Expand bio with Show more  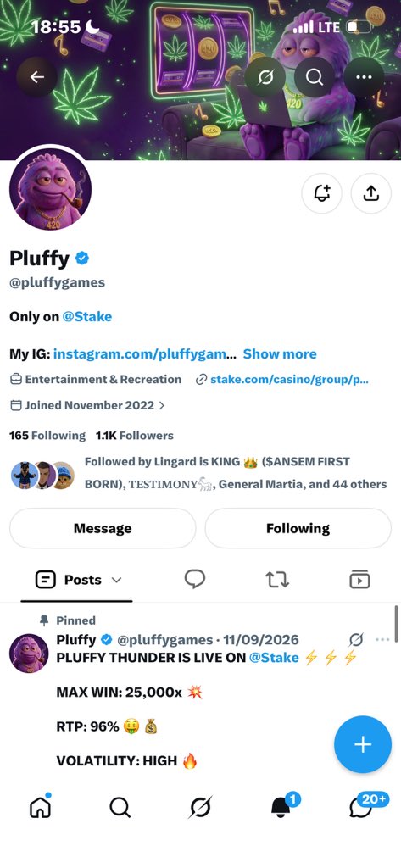[x=280, y=354]
